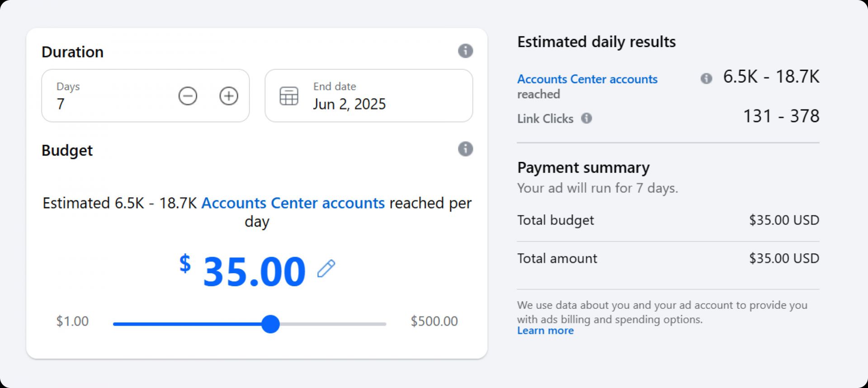Follow the Learn more link
This screenshot has width=868, height=388.
(x=545, y=331)
